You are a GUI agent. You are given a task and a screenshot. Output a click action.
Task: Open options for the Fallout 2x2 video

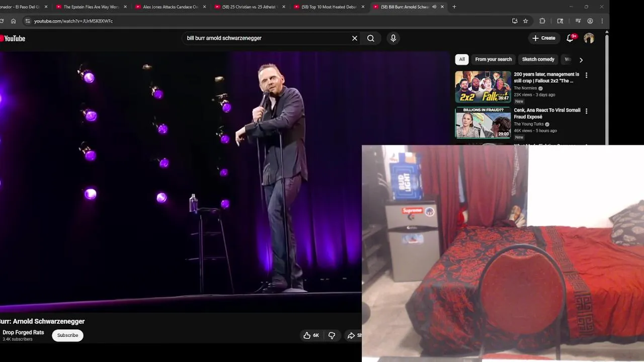[586, 75]
